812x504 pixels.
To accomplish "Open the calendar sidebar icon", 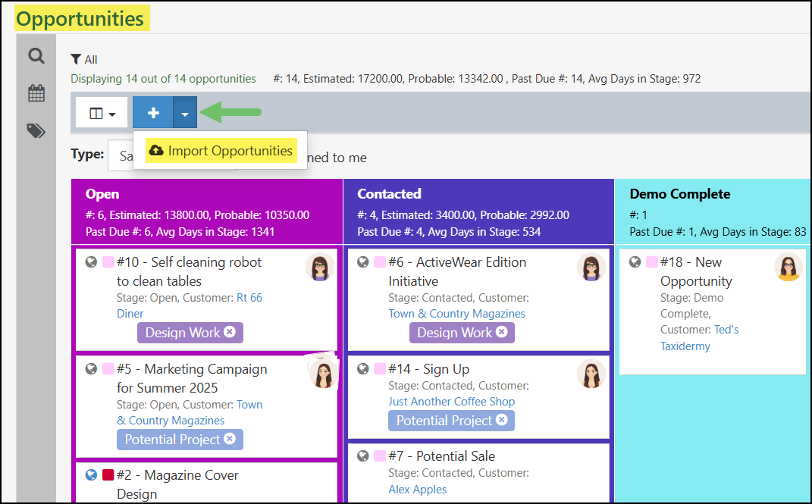I will 36,94.
